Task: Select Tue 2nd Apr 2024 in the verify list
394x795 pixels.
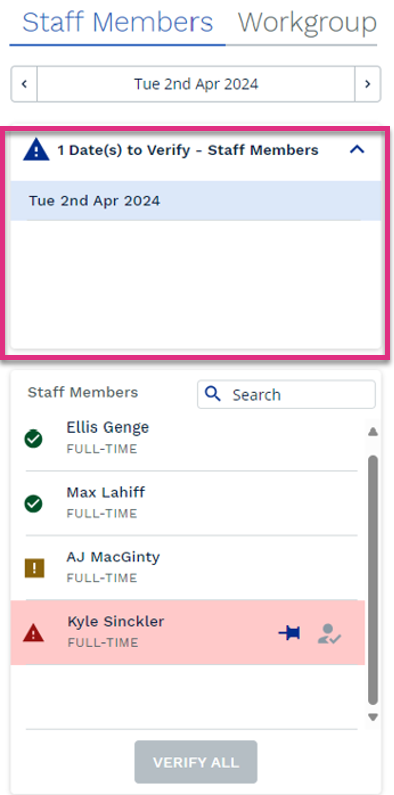Action: point(196,201)
